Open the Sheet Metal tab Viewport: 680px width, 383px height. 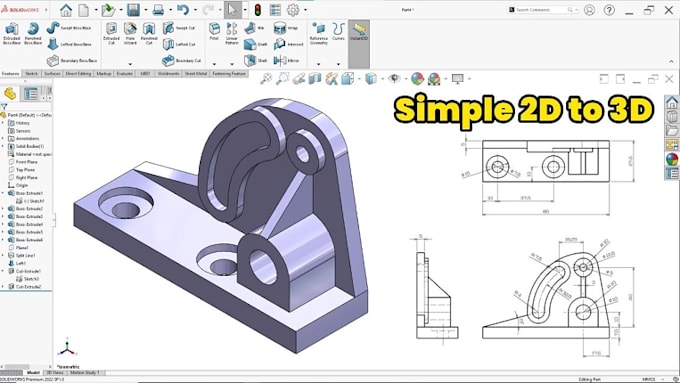[196, 74]
